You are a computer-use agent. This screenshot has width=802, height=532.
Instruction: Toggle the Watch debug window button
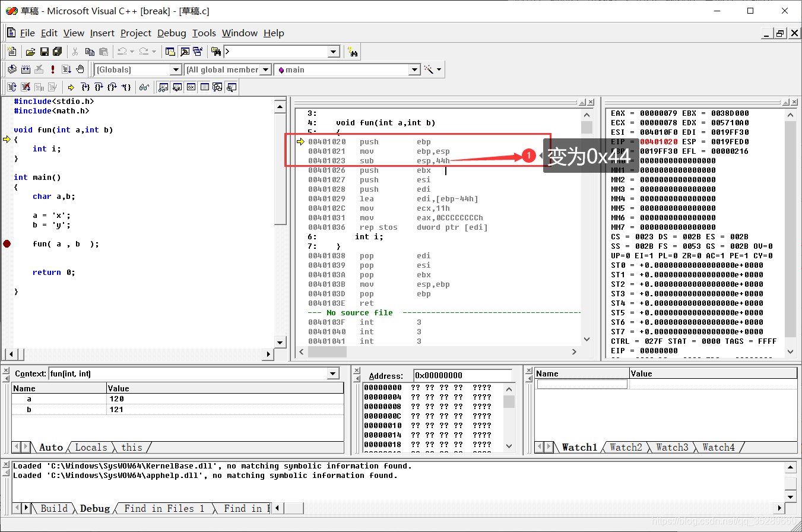[x=163, y=87]
